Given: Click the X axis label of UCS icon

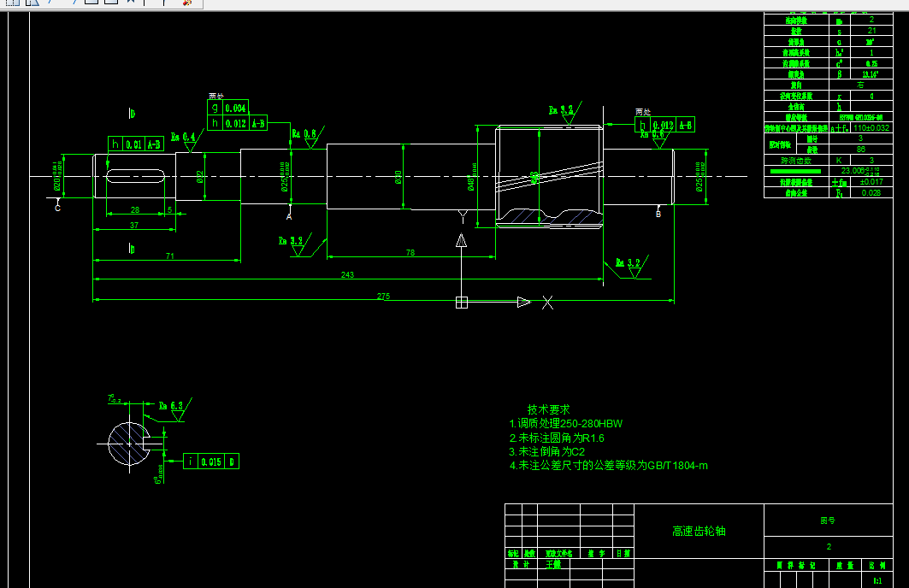Looking at the screenshot, I should click(x=547, y=303).
